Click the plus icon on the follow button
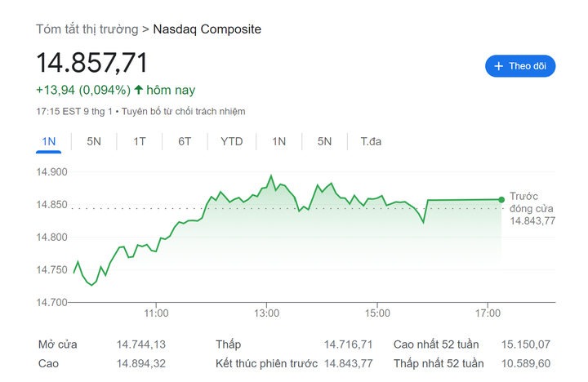The image size is (588, 382). (x=497, y=66)
